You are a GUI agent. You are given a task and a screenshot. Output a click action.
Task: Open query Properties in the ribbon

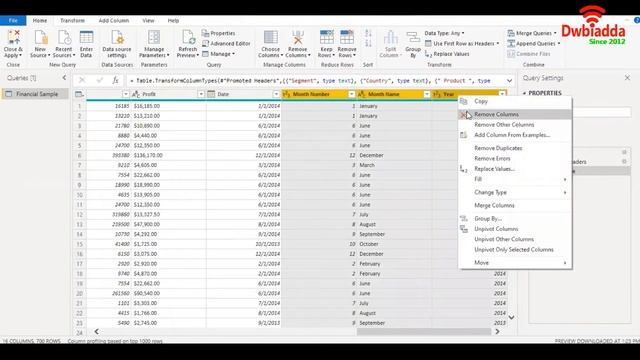[219, 33]
